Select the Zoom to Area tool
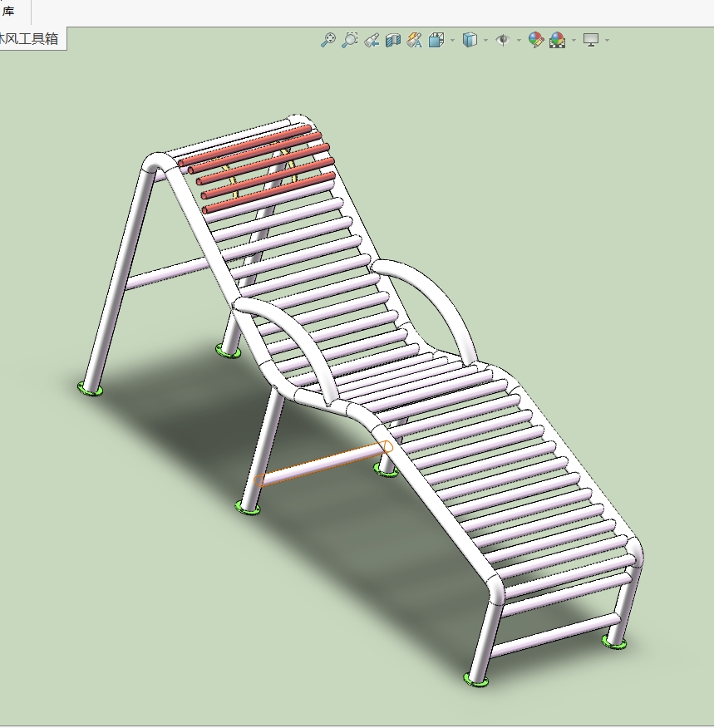The width and height of the screenshot is (714, 728). pyautogui.click(x=350, y=40)
